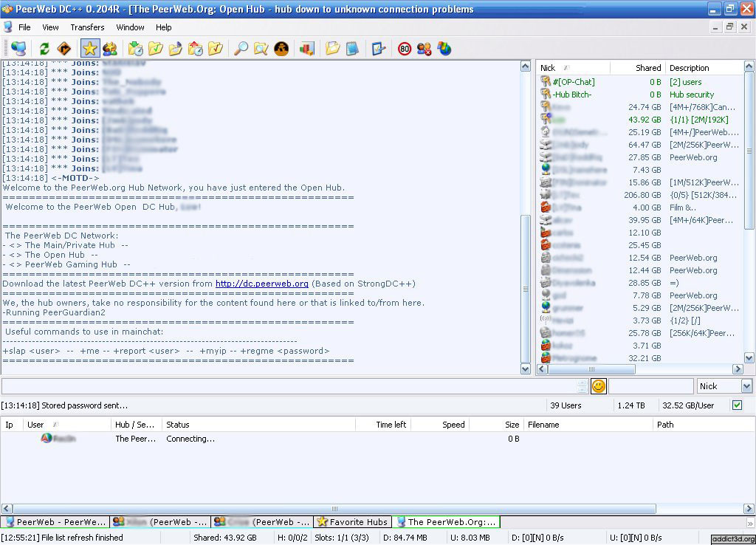Viewport: 756px width, 545px height.
Task: Open the Search window via magnifier icon
Action: pos(240,49)
